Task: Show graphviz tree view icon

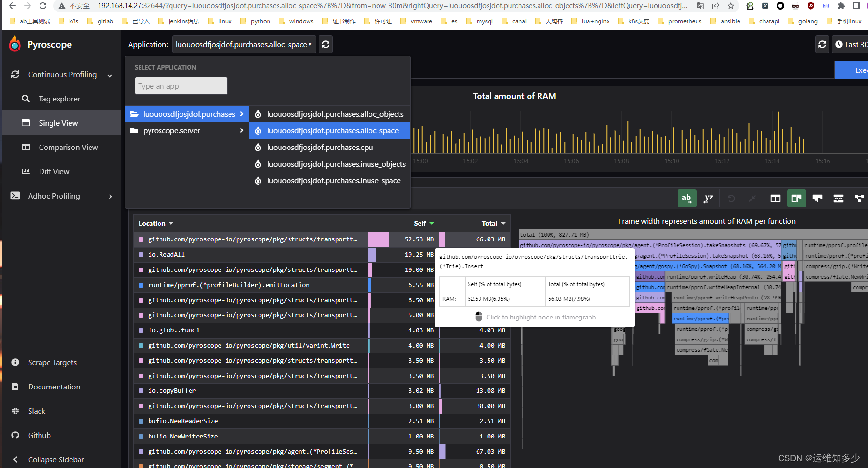Action: [x=859, y=198]
